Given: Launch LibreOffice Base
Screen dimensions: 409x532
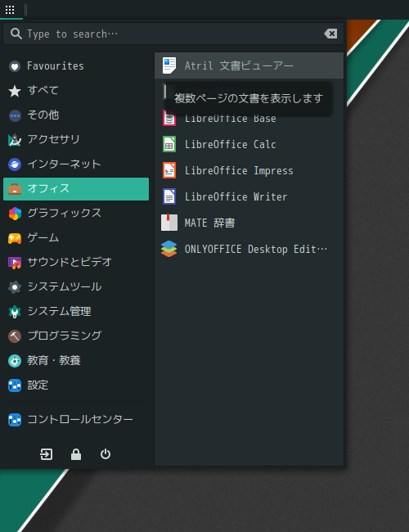Looking at the screenshot, I should click(x=249, y=119).
